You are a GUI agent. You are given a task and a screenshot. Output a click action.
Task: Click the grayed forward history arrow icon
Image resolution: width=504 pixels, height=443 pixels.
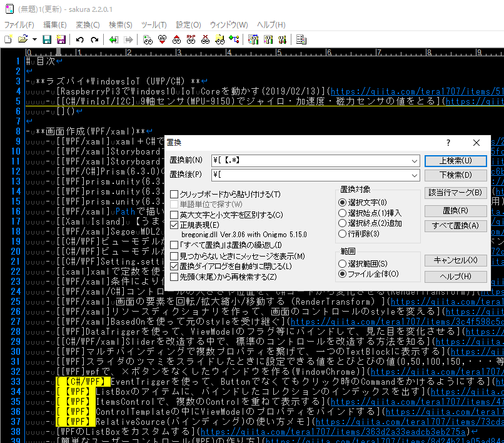[128, 39]
